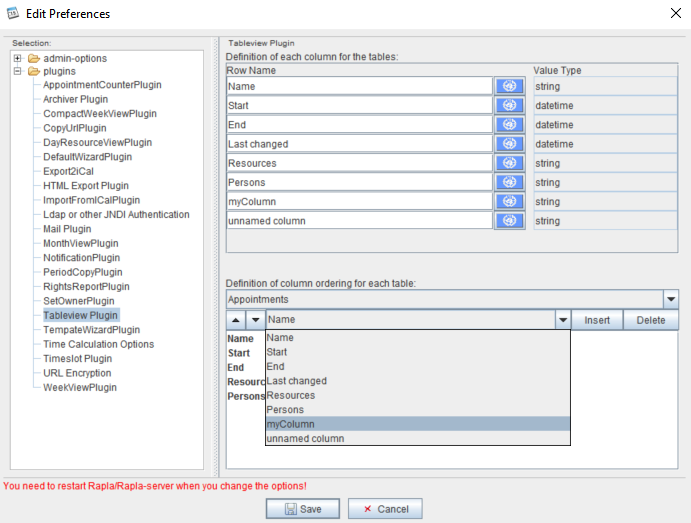The height and width of the screenshot is (523, 691).
Task: Open translation editor for myColumn row
Action: point(509,201)
